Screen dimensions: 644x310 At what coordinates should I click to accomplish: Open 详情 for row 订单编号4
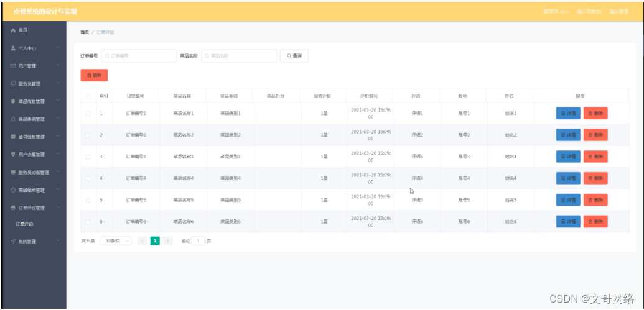click(568, 178)
